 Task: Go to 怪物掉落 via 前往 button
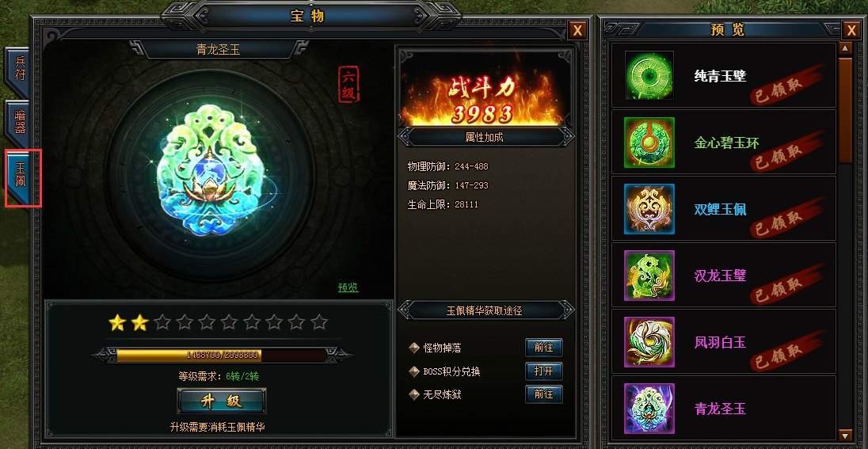pyautogui.click(x=543, y=348)
